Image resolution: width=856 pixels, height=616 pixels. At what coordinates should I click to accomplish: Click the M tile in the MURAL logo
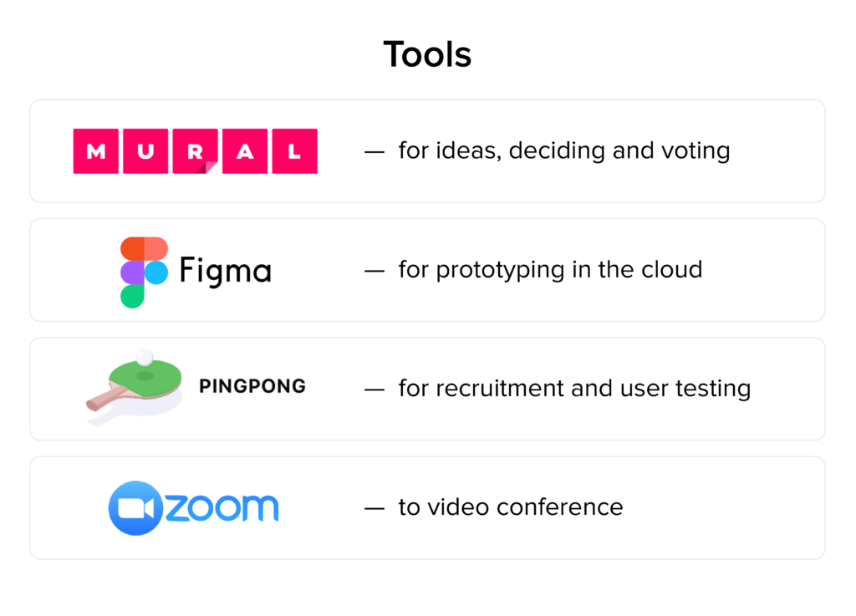click(x=96, y=151)
